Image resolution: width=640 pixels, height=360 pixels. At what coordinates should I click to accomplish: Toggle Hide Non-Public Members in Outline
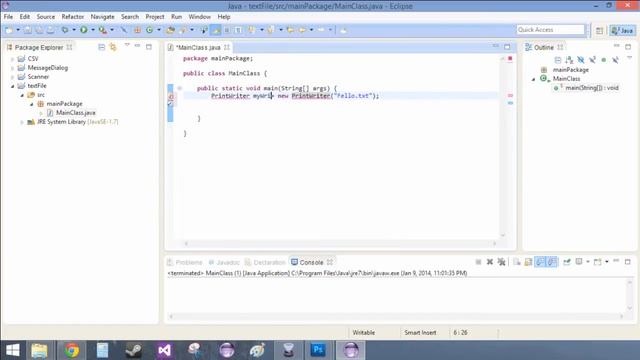[604, 60]
